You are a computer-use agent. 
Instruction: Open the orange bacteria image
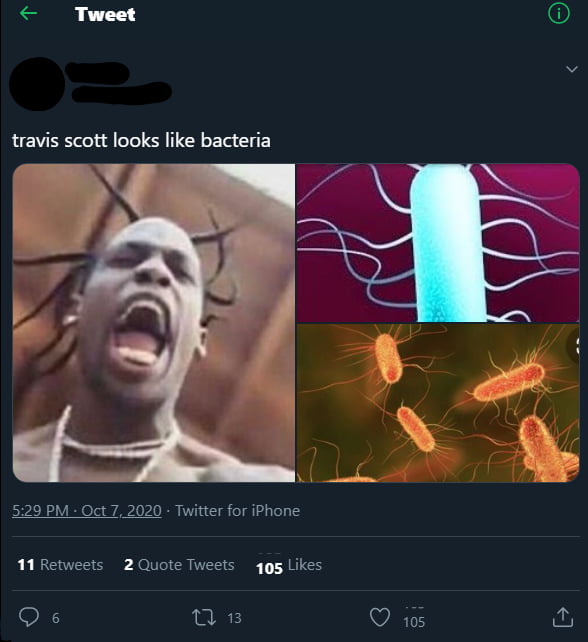pos(438,403)
